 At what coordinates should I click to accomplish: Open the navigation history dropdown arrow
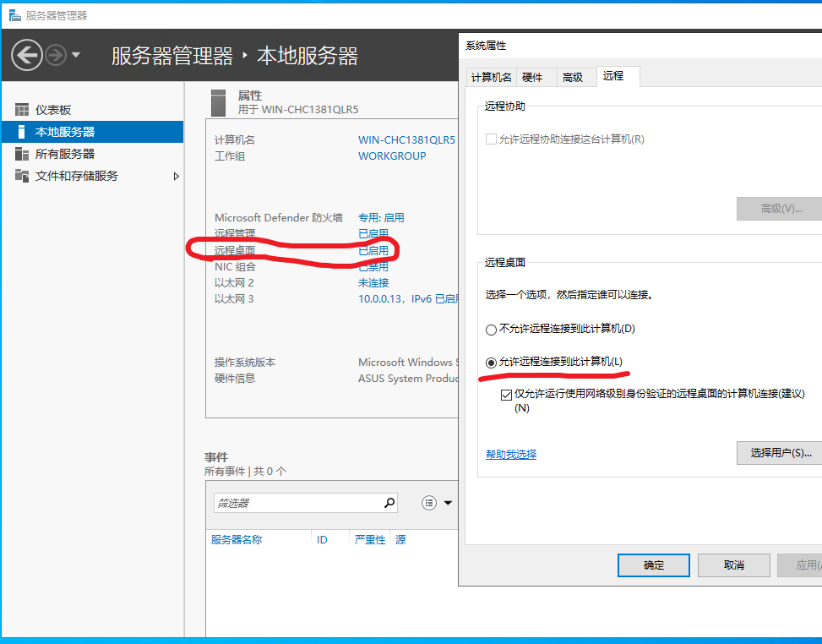[77, 56]
